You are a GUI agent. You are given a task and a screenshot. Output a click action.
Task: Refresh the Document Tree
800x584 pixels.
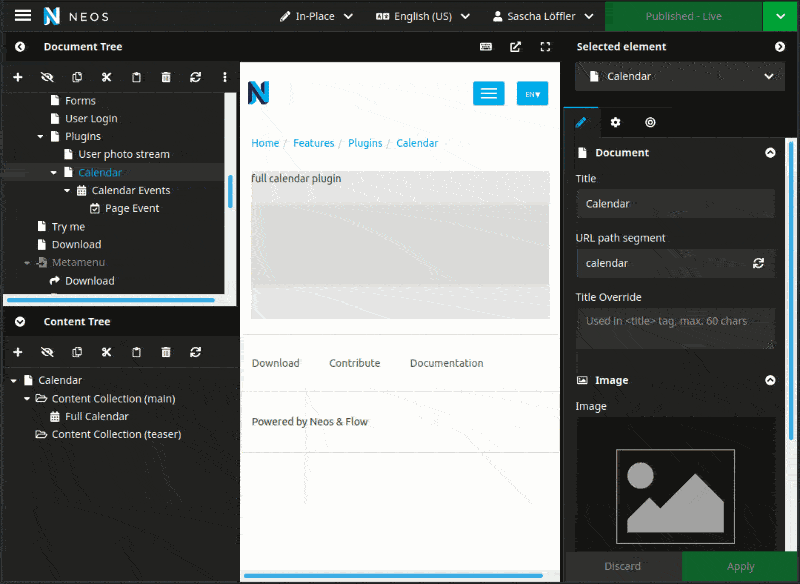pyautogui.click(x=195, y=77)
